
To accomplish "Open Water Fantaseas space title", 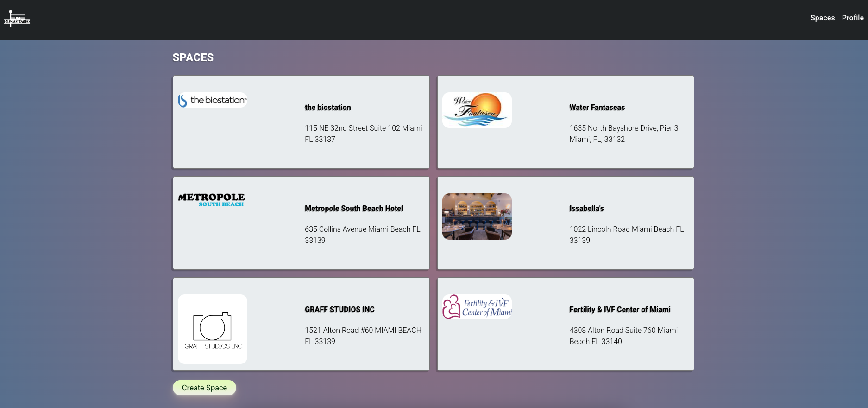I will click(597, 107).
